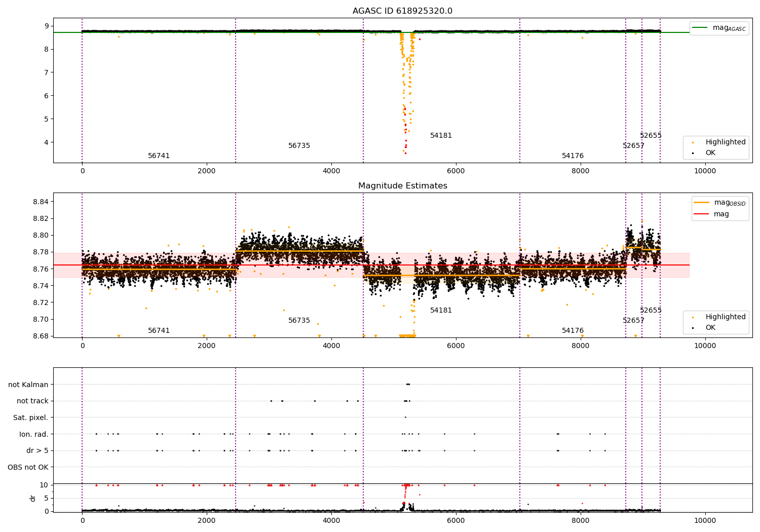Click the green line swatch in top legend
The image size is (760, 532).
(x=700, y=28)
